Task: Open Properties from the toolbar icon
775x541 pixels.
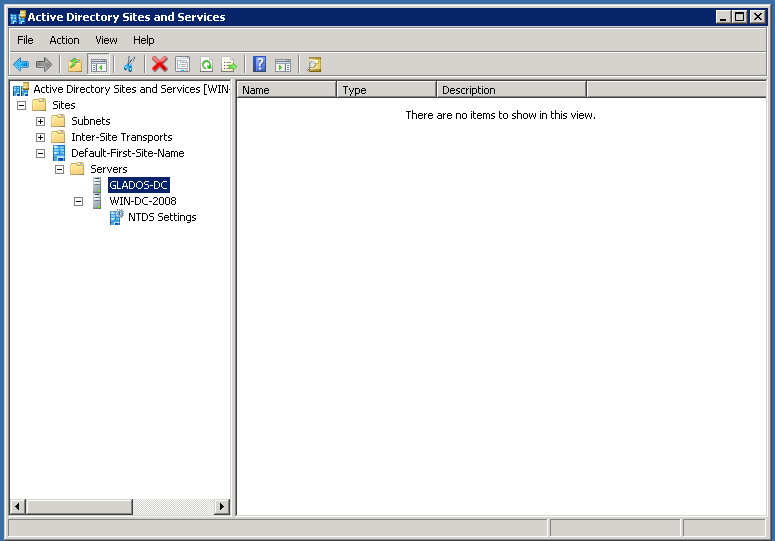Action: click(182, 65)
